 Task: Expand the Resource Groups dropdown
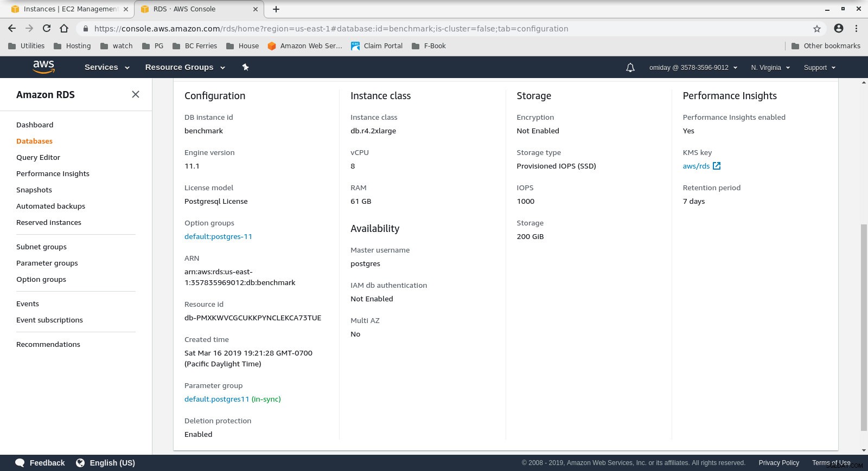[x=185, y=67]
